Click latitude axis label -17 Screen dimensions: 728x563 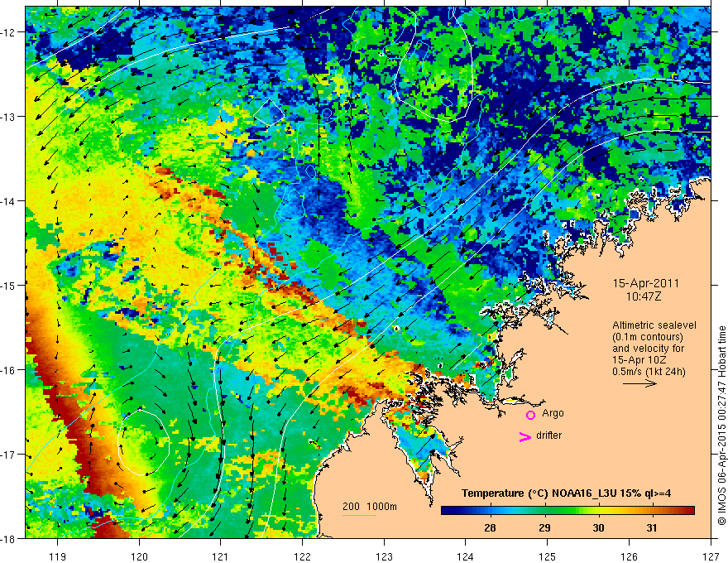8,454
